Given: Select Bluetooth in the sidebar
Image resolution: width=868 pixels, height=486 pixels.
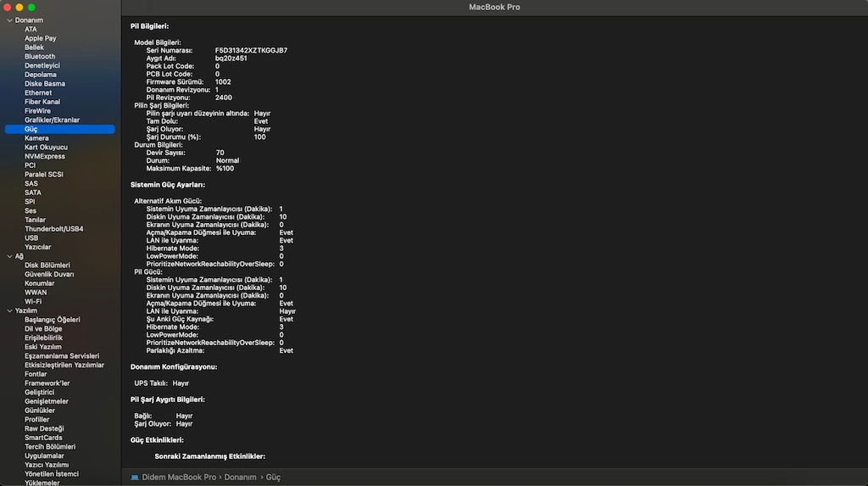Looking at the screenshot, I should 39,57.
